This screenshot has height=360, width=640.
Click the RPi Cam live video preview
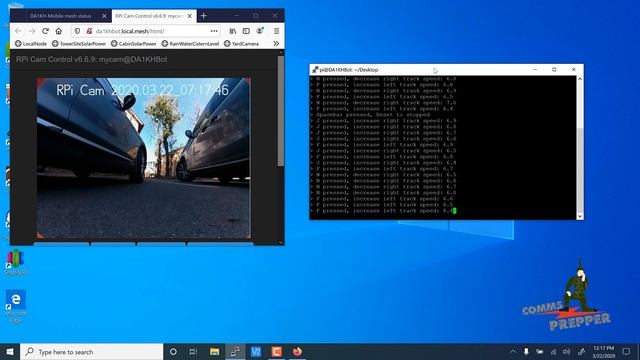[x=144, y=158]
